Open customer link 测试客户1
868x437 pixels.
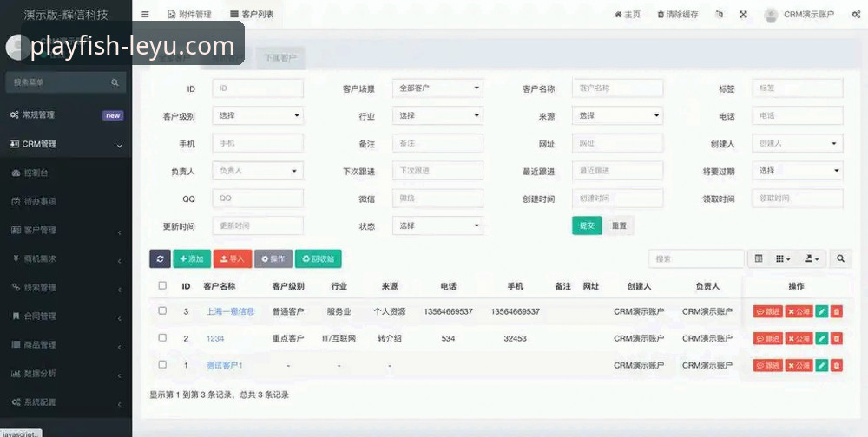coord(224,365)
